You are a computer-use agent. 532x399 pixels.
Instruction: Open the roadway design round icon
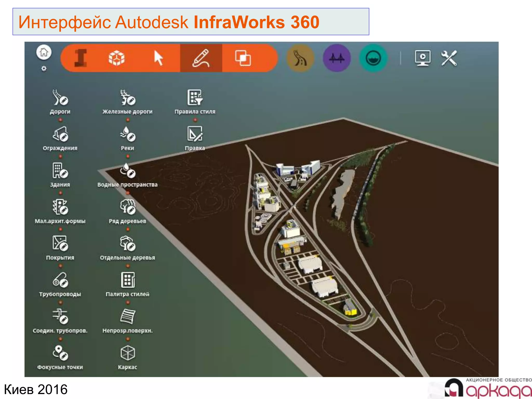click(x=300, y=58)
